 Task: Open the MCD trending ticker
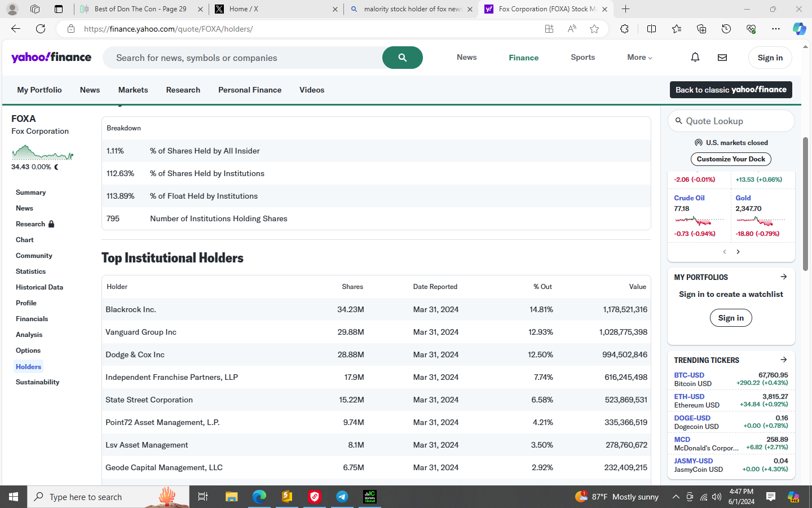point(682,440)
